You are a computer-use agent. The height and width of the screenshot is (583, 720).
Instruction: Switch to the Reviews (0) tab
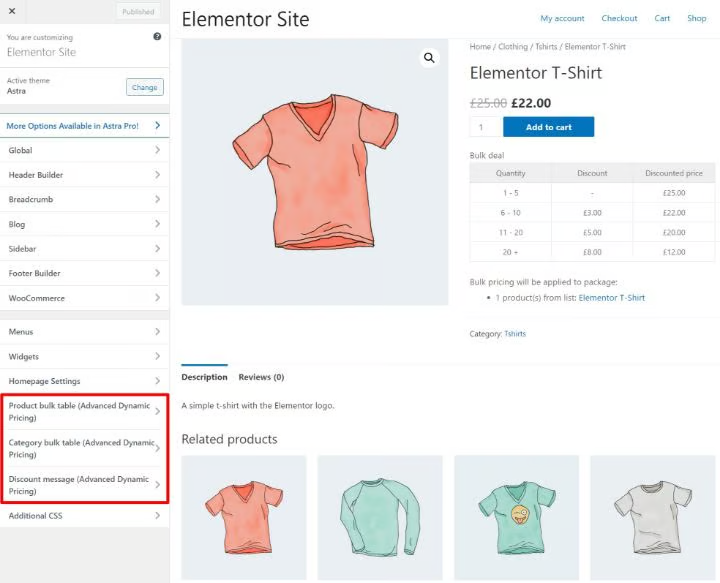261,377
